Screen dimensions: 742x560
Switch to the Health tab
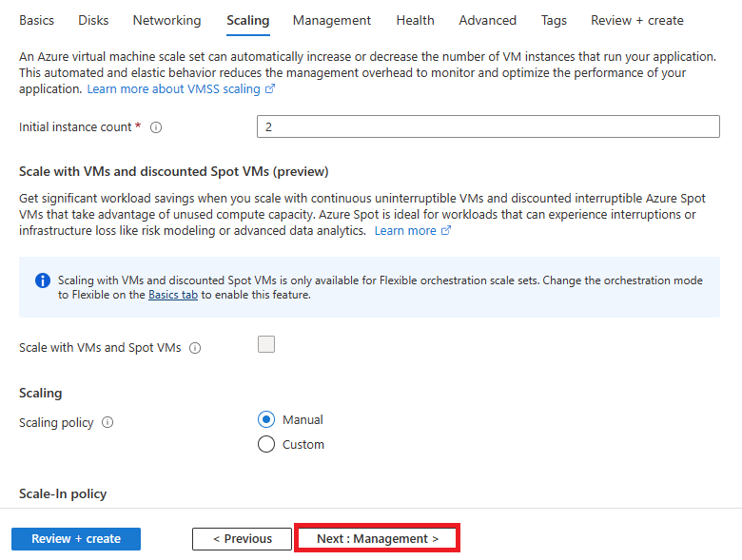click(x=415, y=20)
